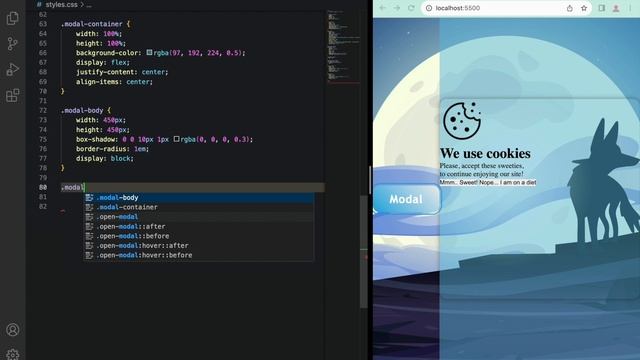Open the browser three-dot menu
The image size is (640, 360).
630,8
